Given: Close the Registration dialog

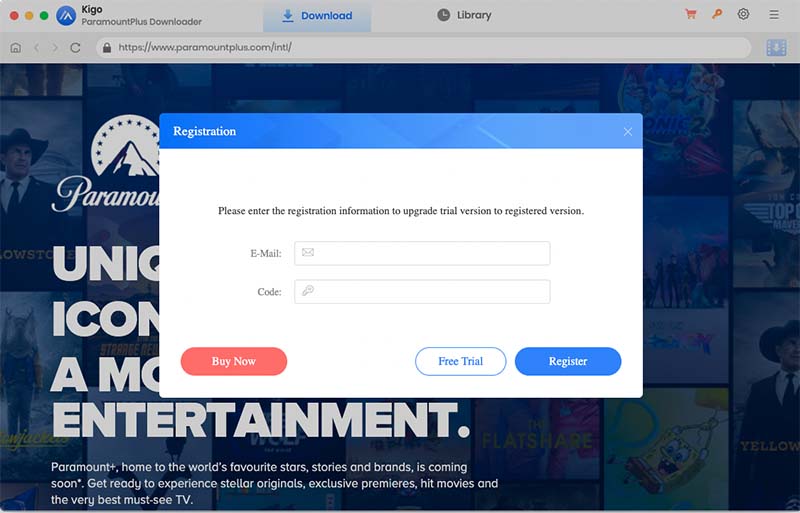Looking at the screenshot, I should click(628, 132).
